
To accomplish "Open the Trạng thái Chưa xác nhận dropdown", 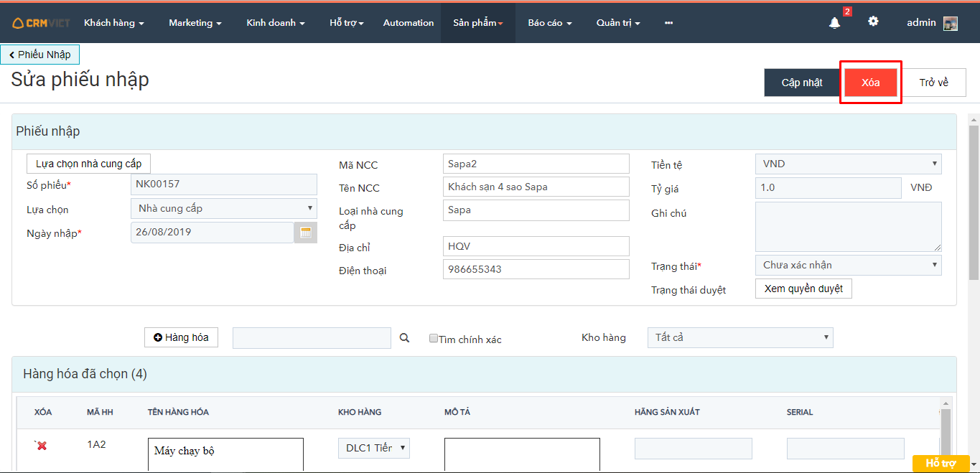I will pyautogui.click(x=848, y=265).
